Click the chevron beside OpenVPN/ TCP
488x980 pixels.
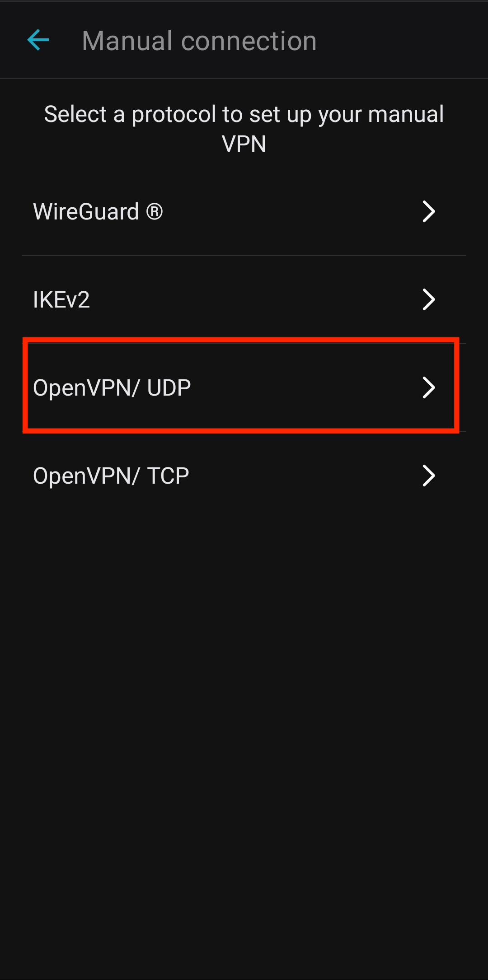click(x=428, y=476)
